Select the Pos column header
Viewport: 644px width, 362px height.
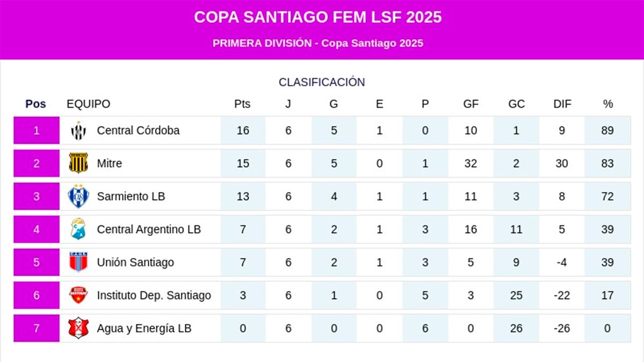pos(36,104)
